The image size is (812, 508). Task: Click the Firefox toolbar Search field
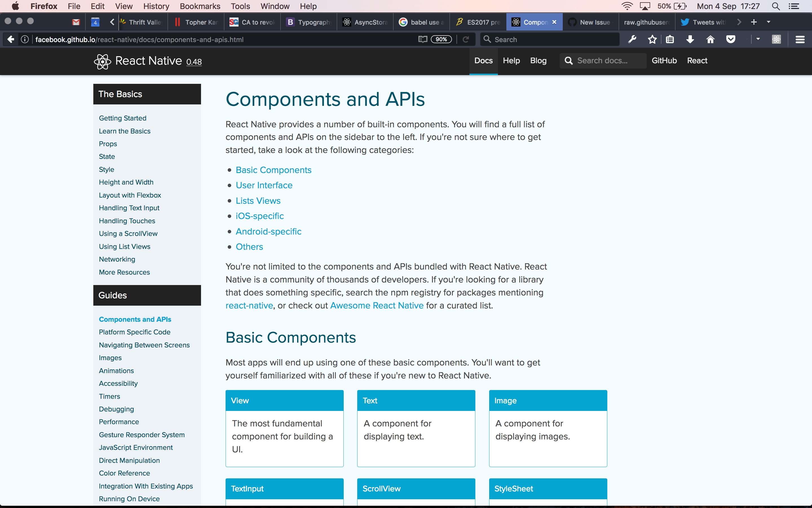tap(550, 39)
